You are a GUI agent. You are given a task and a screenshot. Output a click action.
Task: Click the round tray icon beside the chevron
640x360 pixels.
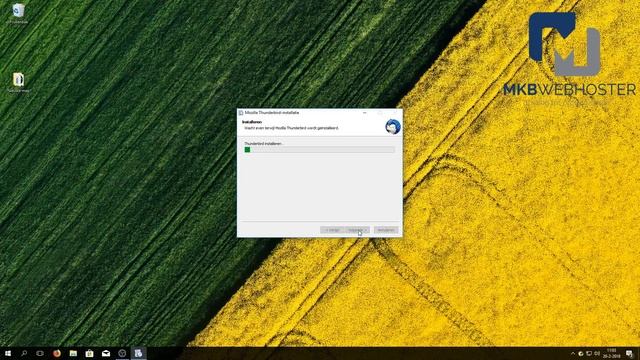581,353
